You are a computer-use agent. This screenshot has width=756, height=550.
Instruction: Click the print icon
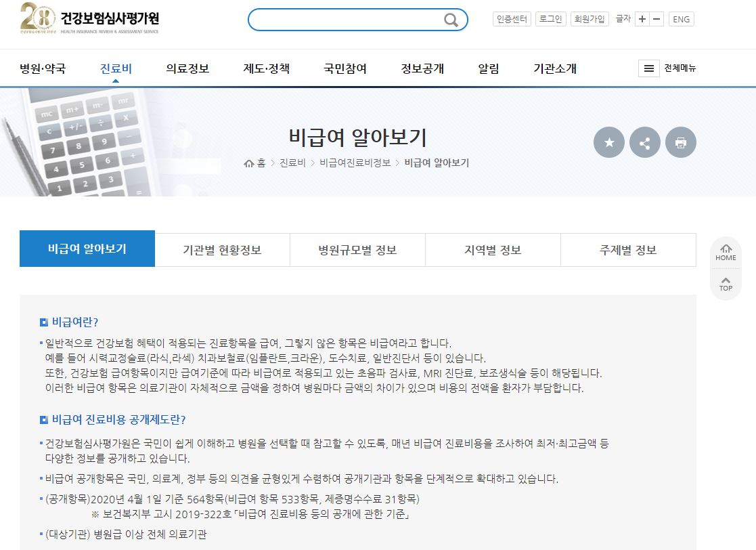(x=680, y=142)
